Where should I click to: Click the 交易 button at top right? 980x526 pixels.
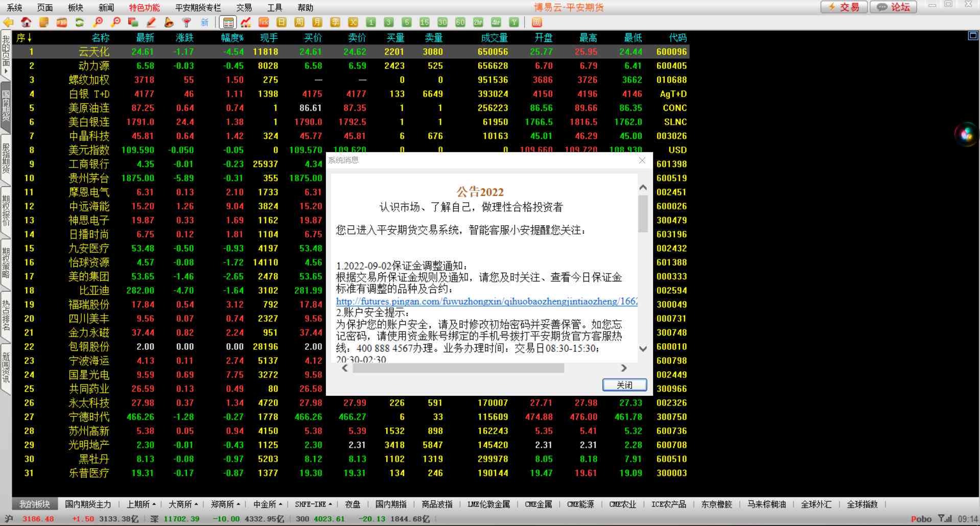844,7
